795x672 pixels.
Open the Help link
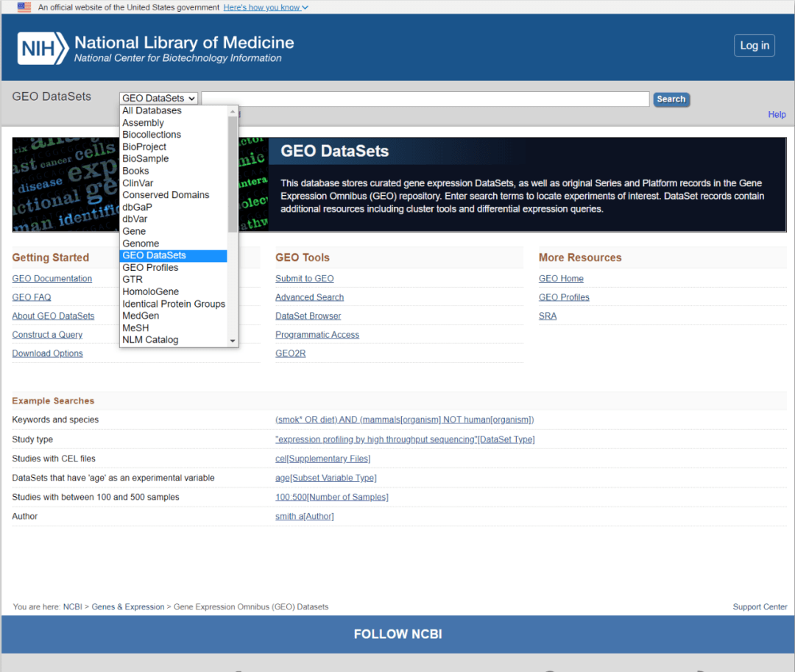tap(777, 115)
